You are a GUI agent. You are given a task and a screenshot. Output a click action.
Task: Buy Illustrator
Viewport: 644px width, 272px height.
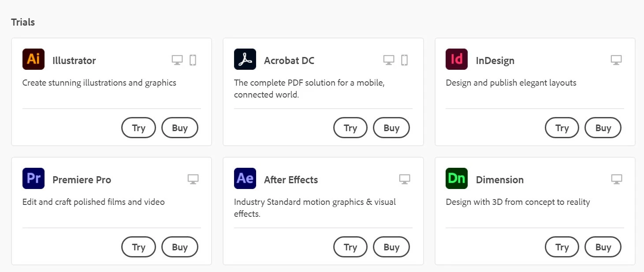point(180,128)
